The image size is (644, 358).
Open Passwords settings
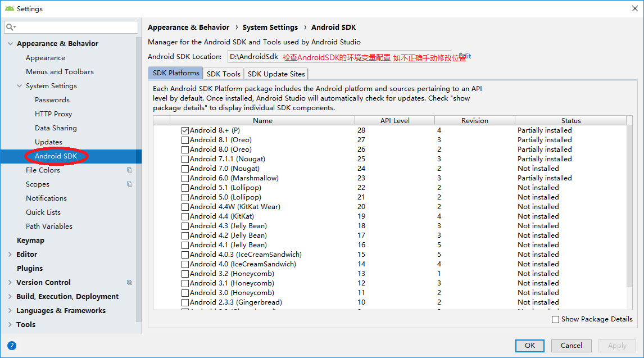(x=52, y=100)
